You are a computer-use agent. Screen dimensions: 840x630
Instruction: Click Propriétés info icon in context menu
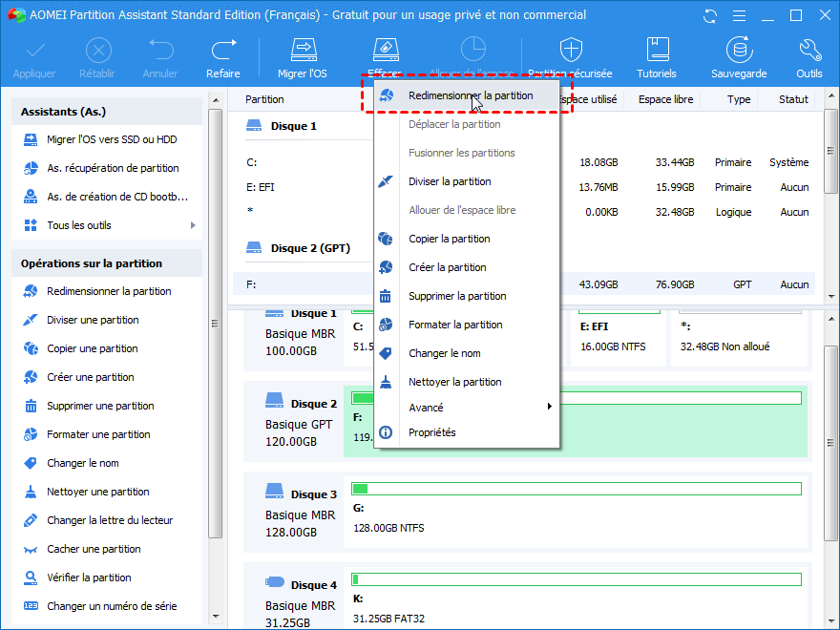click(x=386, y=432)
